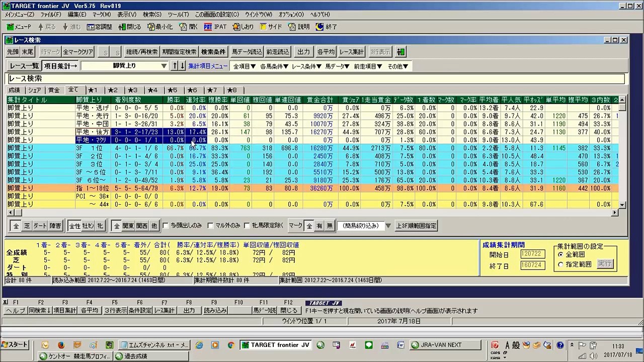Click the 検索条件 button
The width and height of the screenshot is (644, 362).
tap(213, 52)
